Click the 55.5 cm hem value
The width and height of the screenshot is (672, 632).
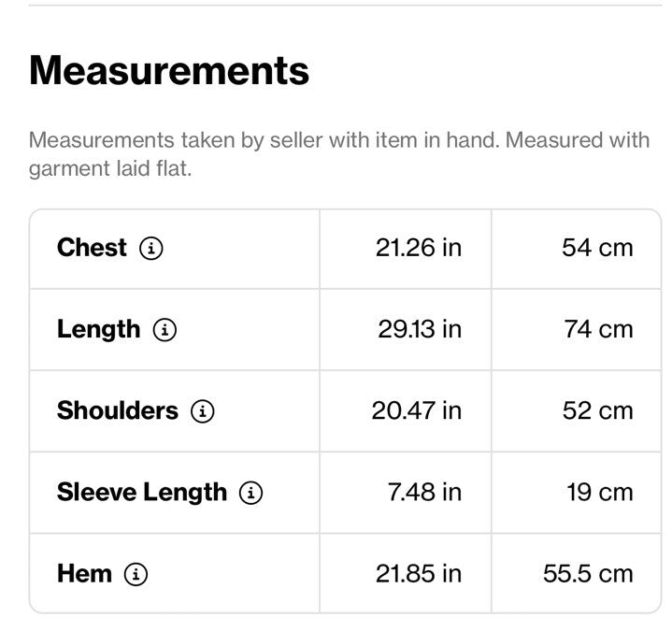click(588, 574)
